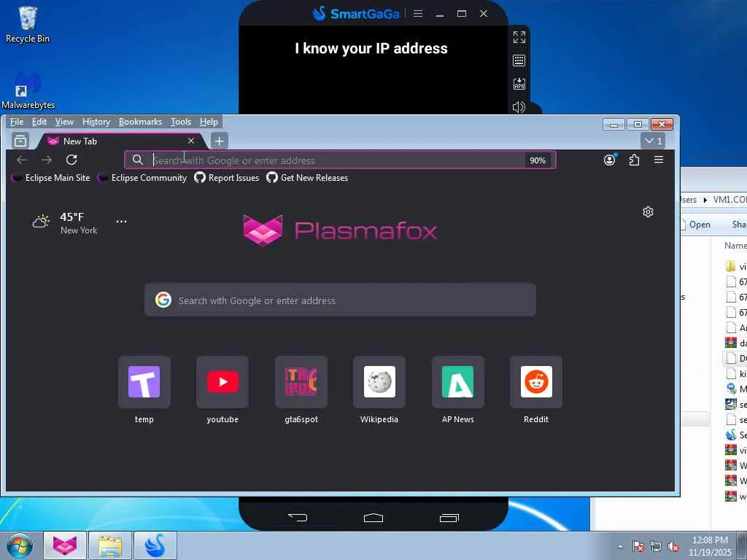Open the File menu
This screenshot has height=560, width=747.
[17, 122]
